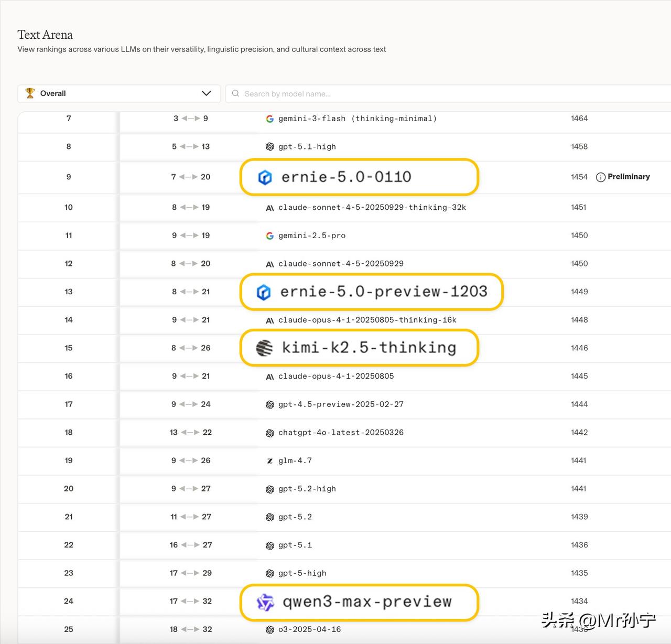Click the rank spread 16 to 27
Screen dimensions: 671x644
(x=191, y=545)
